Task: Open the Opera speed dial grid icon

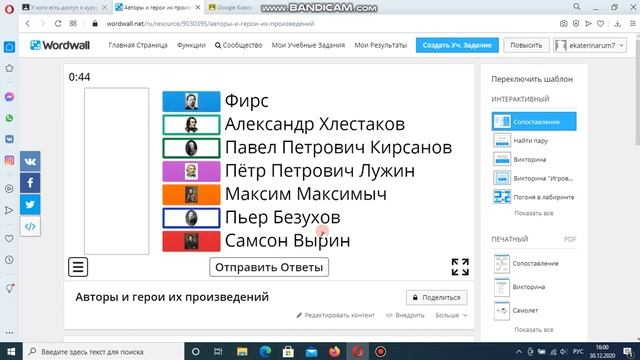Action: [x=73, y=24]
